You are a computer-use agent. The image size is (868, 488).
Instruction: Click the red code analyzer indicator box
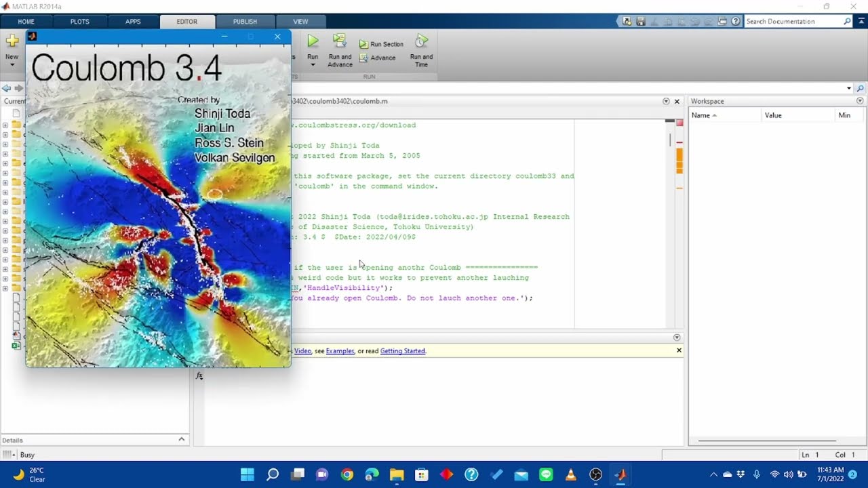click(679, 123)
